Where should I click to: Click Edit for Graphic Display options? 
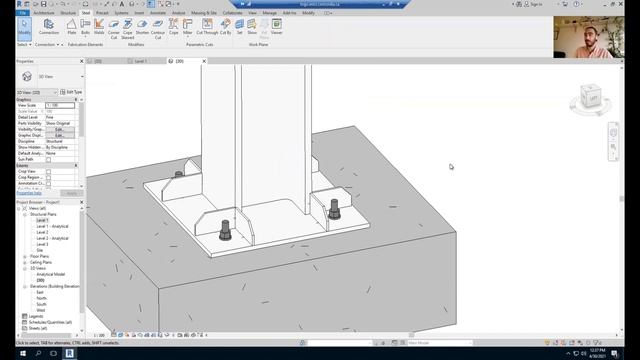pos(60,136)
